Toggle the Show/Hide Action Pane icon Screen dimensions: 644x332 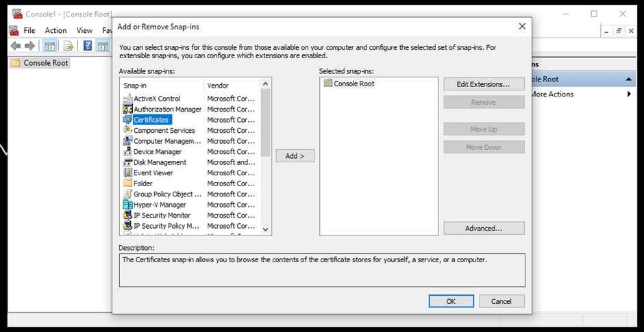coord(102,46)
